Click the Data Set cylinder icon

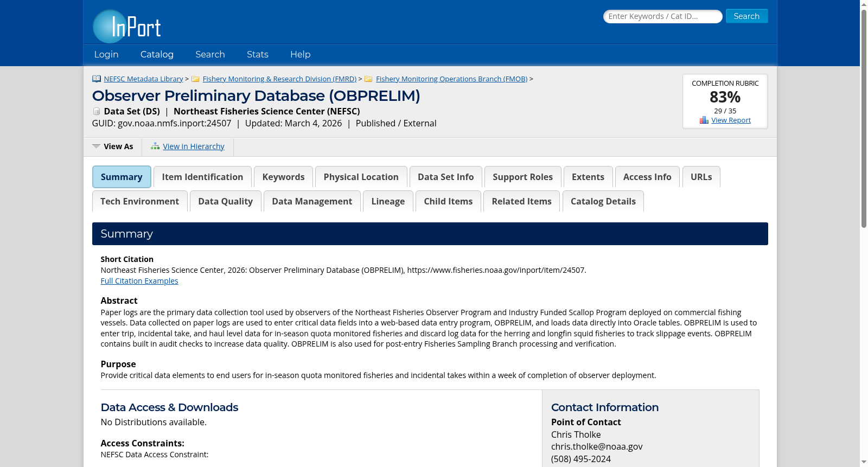(97, 111)
